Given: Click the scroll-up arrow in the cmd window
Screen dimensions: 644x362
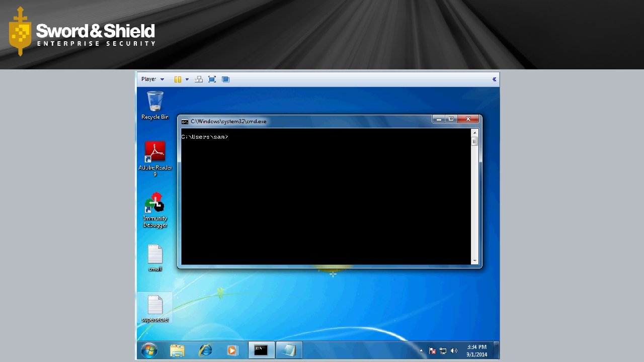Looking at the screenshot, I should tap(474, 133).
